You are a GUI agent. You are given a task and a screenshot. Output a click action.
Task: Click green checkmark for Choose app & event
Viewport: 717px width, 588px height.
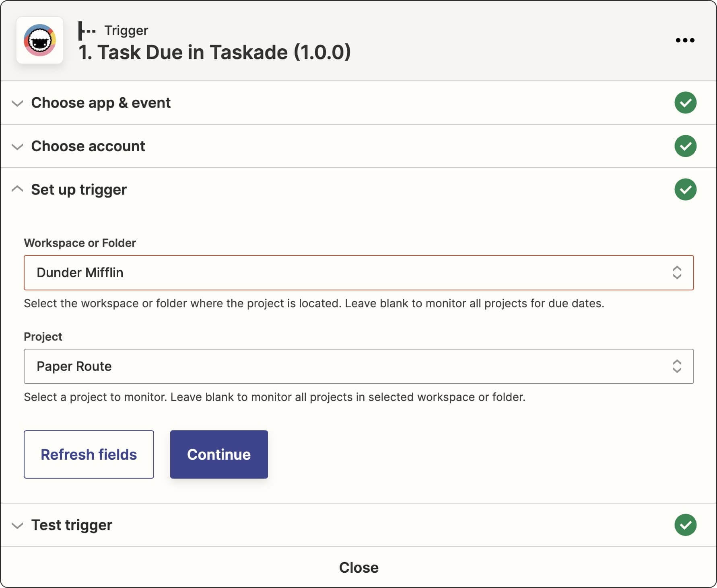pos(685,103)
